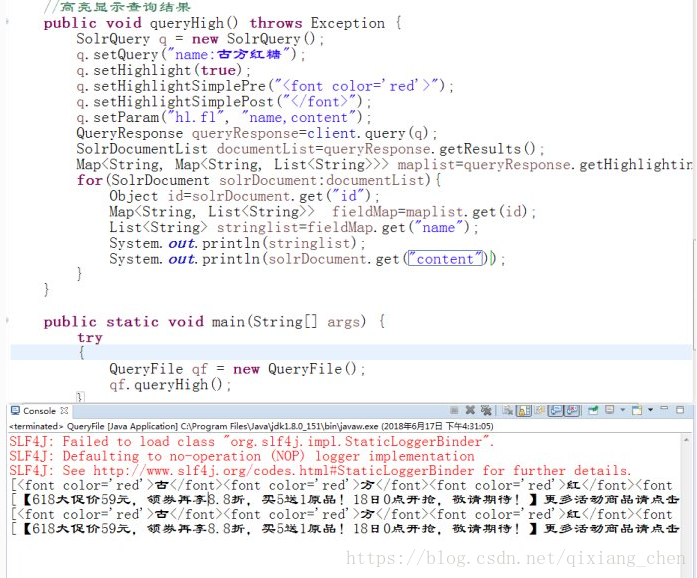Select the Console tab
697x578 pixels.
coord(39,411)
